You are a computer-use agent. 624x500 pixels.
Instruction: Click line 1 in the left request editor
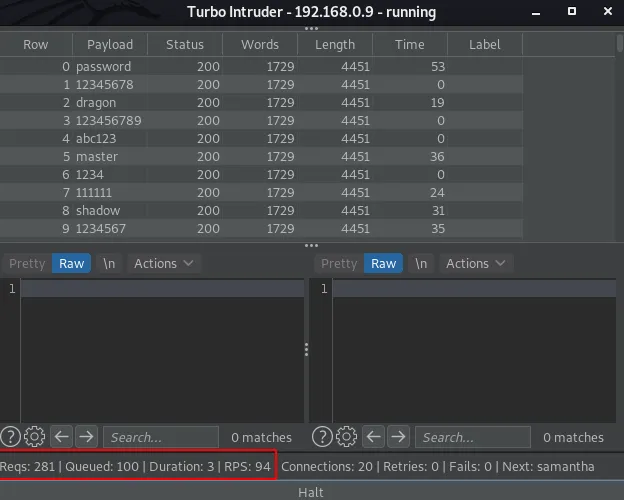[x=162, y=288]
